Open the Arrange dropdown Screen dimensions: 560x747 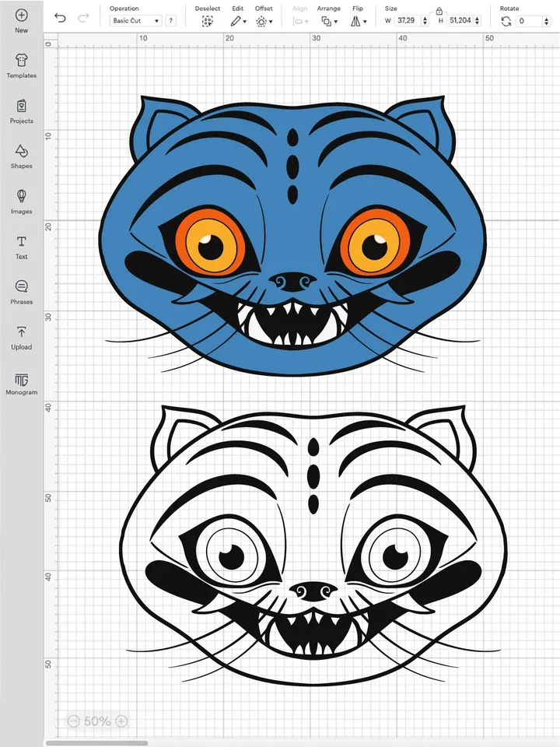tap(328, 22)
